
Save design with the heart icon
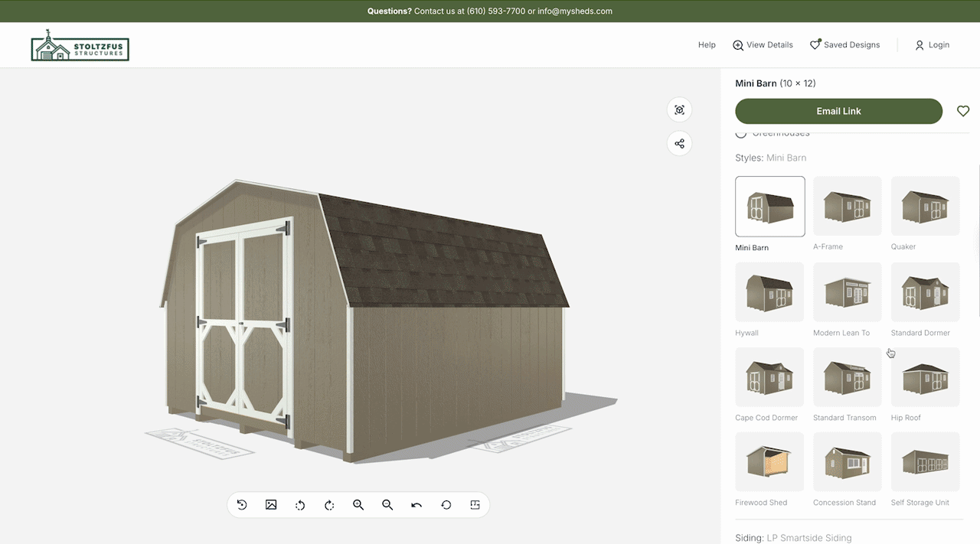(x=963, y=111)
